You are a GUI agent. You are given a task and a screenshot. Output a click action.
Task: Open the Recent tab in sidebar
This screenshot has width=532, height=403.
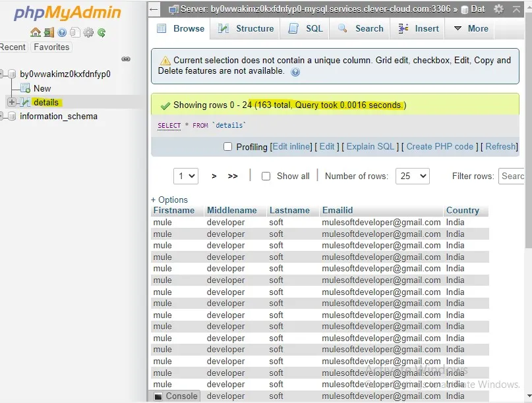pyautogui.click(x=13, y=47)
